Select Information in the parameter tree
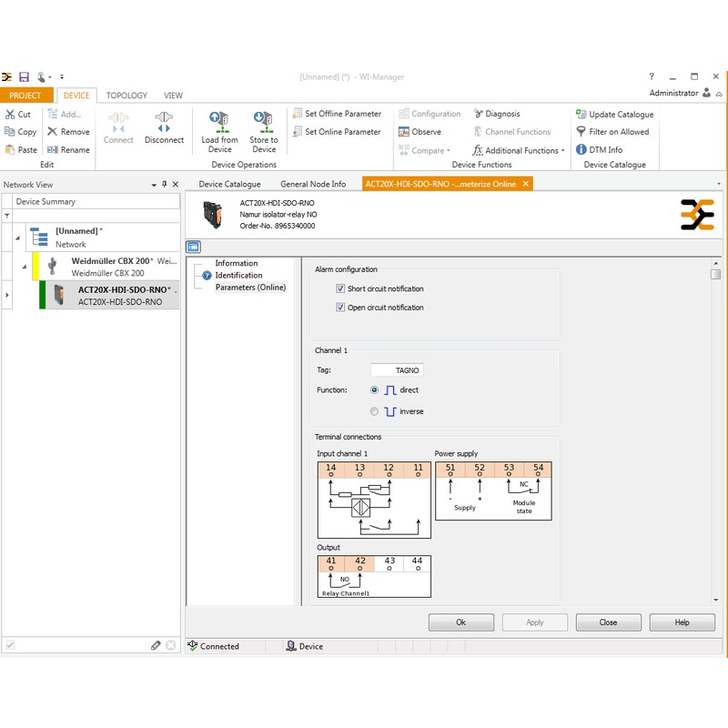728x728 pixels. [236, 263]
